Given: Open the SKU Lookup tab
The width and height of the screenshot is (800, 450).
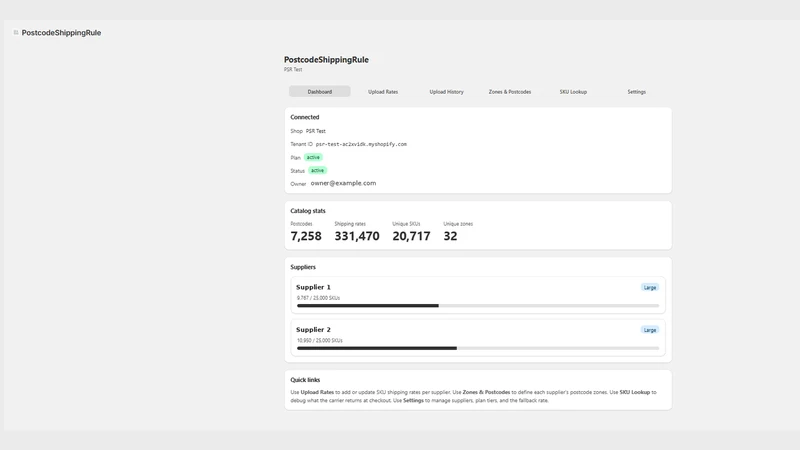Looking at the screenshot, I should point(573,92).
